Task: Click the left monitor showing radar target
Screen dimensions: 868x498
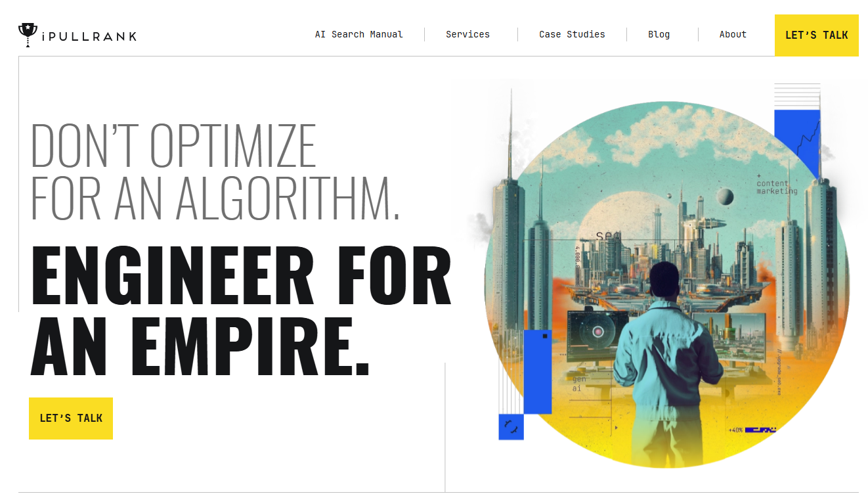Action: click(597, 334)
